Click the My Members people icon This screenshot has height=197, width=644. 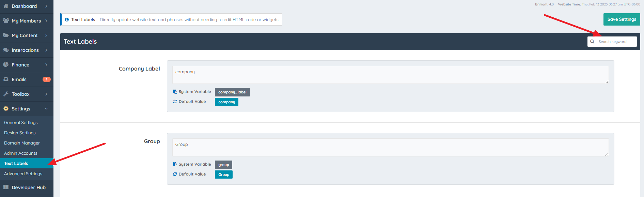pos(6,20)
